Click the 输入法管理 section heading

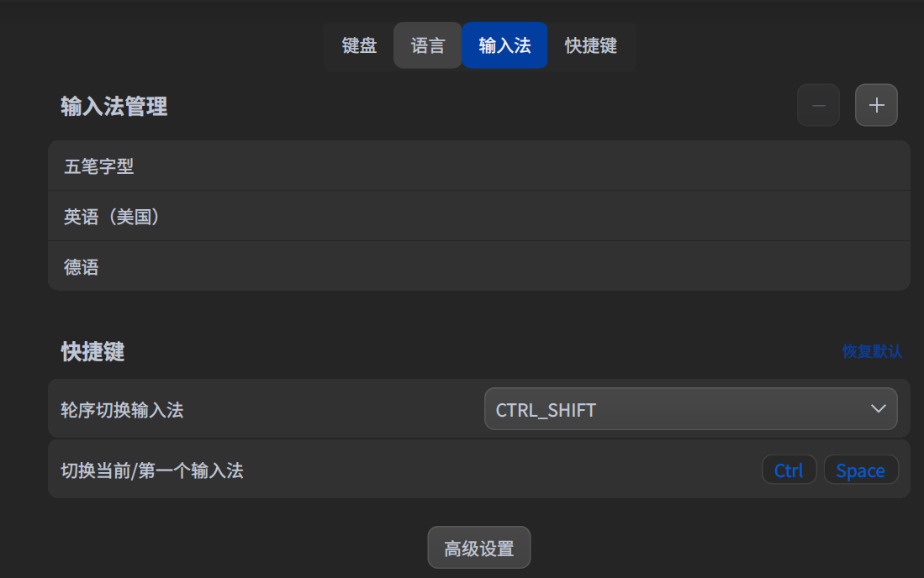pos(114,107)
